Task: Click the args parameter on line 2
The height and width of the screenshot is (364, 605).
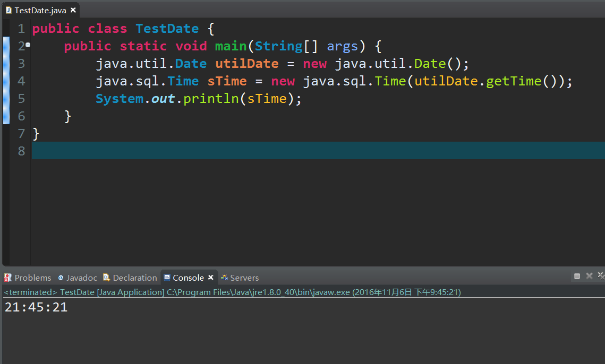Action: pyautogui.click(x=342, y=47)
